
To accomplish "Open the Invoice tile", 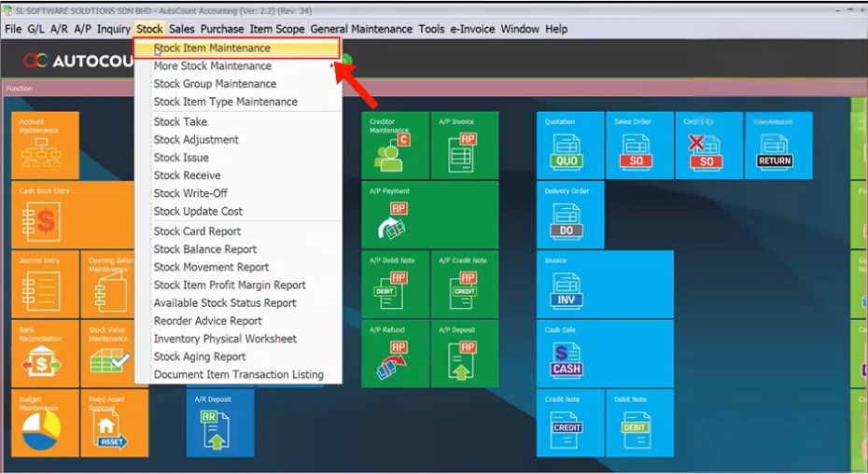I will [x=605, y=285].
